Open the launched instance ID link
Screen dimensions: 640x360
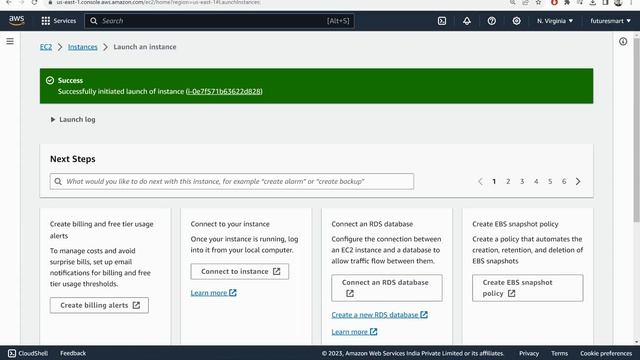[224, 91]
